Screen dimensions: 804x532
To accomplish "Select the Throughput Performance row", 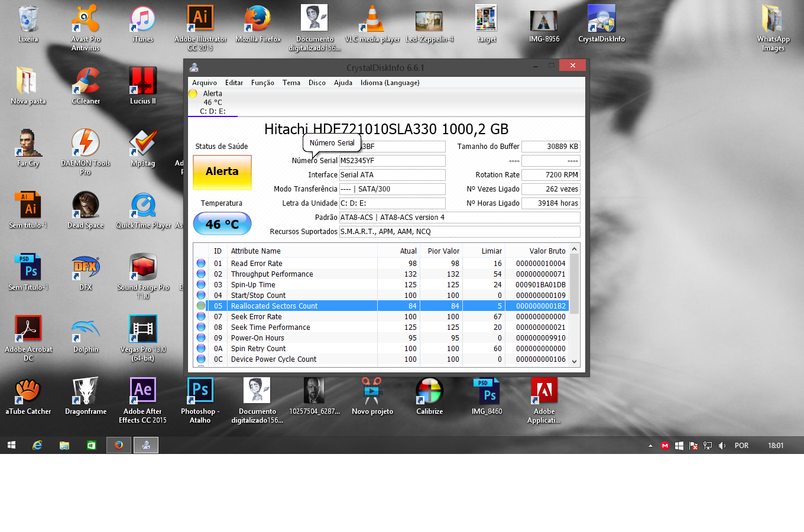I will tap(382, 274).
